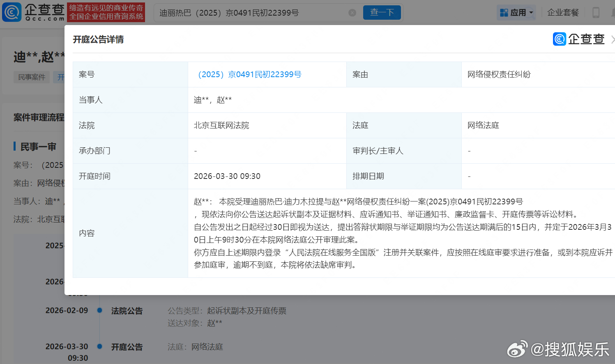Click the 企查查 logo inside the detail dialog
This screenshot has height=364, width=615.
point(579,39)
